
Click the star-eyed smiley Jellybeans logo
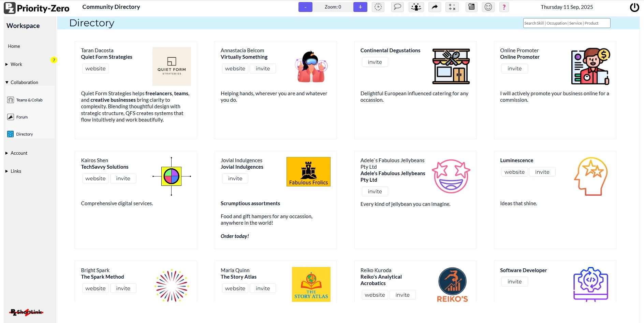coord(451,176)
